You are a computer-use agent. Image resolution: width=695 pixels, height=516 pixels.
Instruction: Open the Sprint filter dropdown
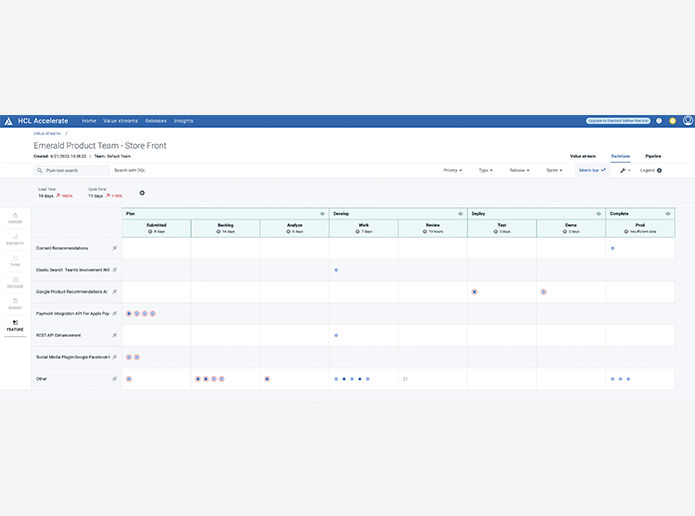(x=553, y=170)
